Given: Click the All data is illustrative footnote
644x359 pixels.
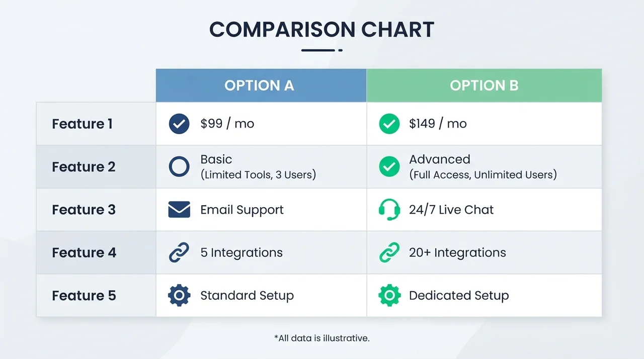Looking at the screenshot, I should (322, 338).
